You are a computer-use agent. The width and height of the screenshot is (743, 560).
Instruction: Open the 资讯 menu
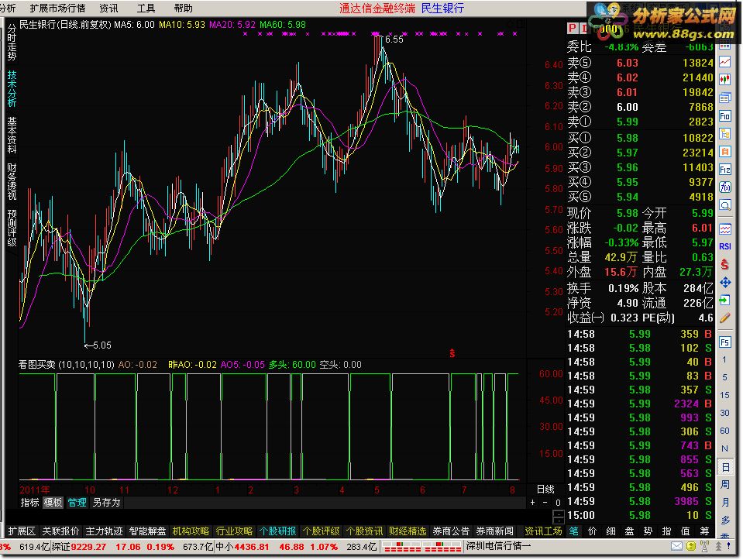tap(108, 8)
